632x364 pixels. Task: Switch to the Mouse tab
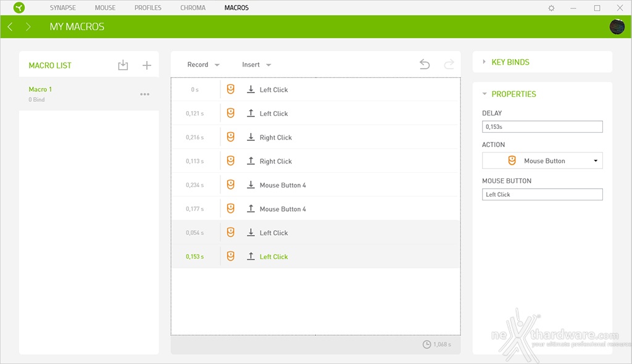(105, 7)
